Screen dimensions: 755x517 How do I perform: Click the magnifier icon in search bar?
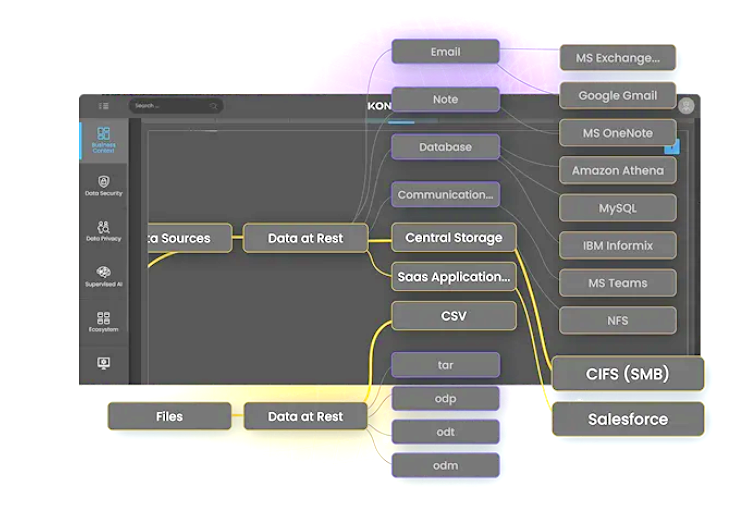[213, 106]
